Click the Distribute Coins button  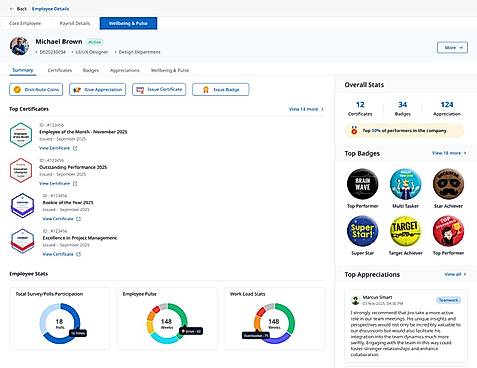click(36, 89)
